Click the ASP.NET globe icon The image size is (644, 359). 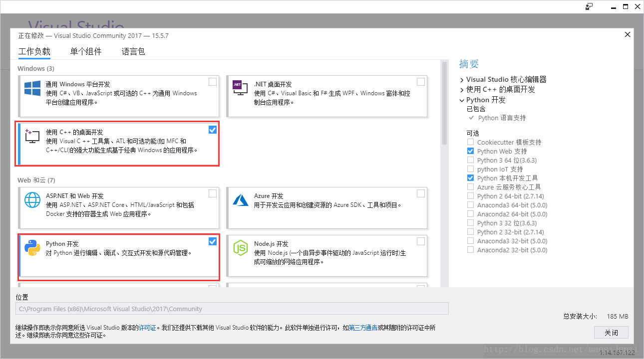click(32, 200)
